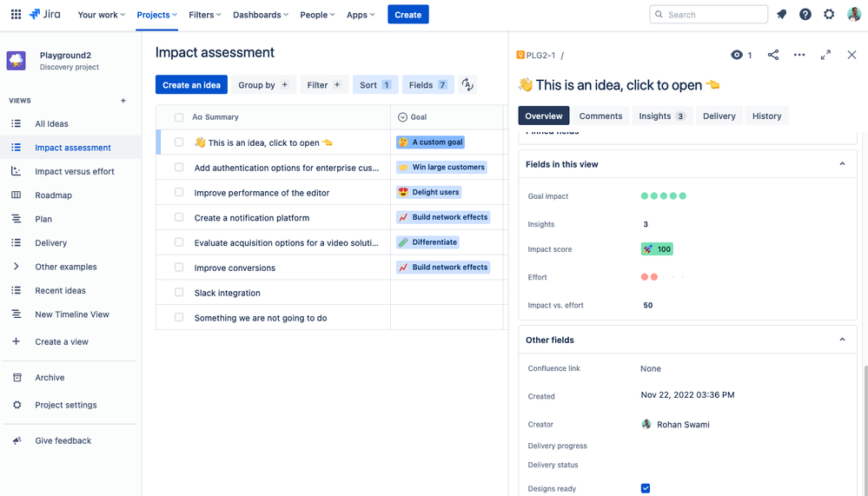The image size is (868, 496).
Task: Check the 'This is an idea' row checkbox
Action: pyautogui.click(x=179, y=142)
